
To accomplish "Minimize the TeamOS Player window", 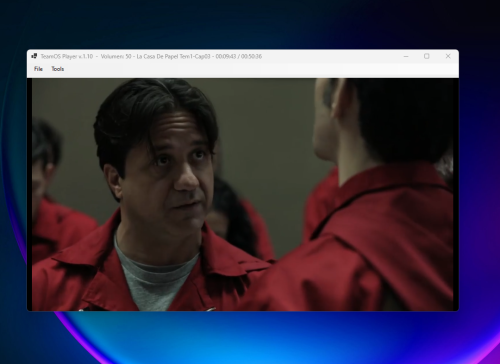I will coord(406,56).
